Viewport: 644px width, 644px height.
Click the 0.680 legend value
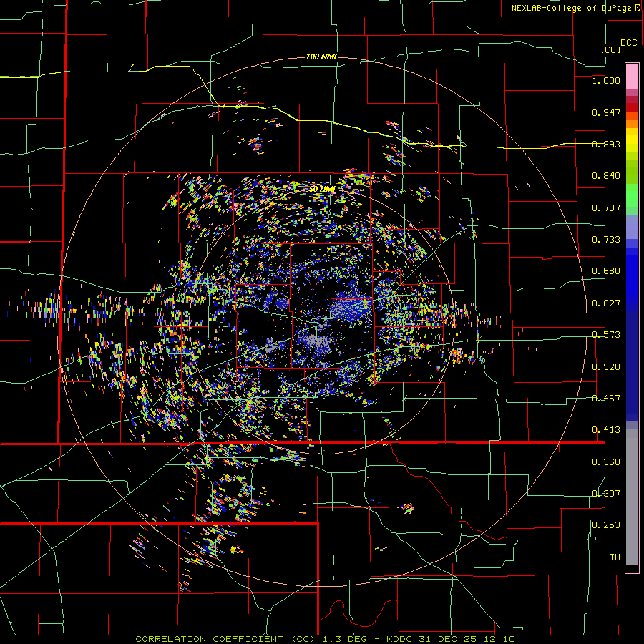[606, 271]
